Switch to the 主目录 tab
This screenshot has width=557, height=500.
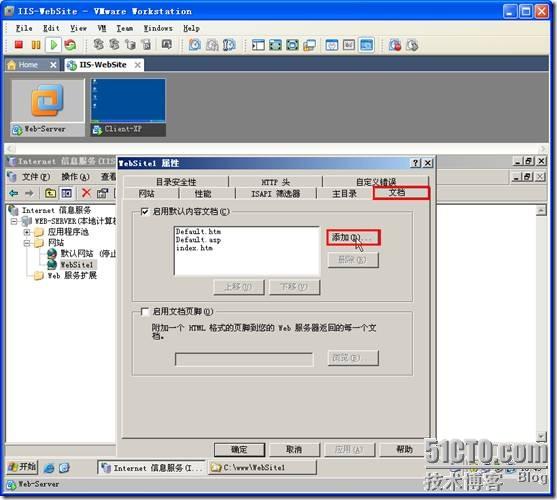pyautogui.click(x=344, y=194)
